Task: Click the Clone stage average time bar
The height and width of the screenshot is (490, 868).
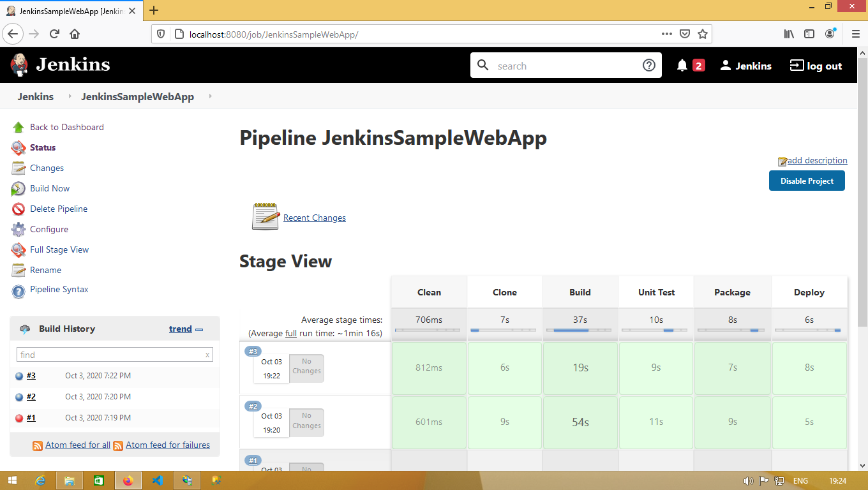Action: [x=504, y=330]
